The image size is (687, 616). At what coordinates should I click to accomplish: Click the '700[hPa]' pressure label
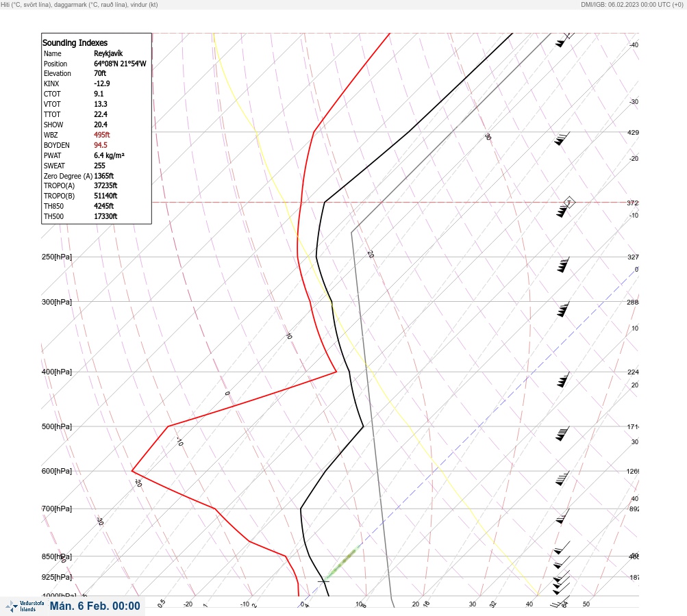tap(57, 509)
